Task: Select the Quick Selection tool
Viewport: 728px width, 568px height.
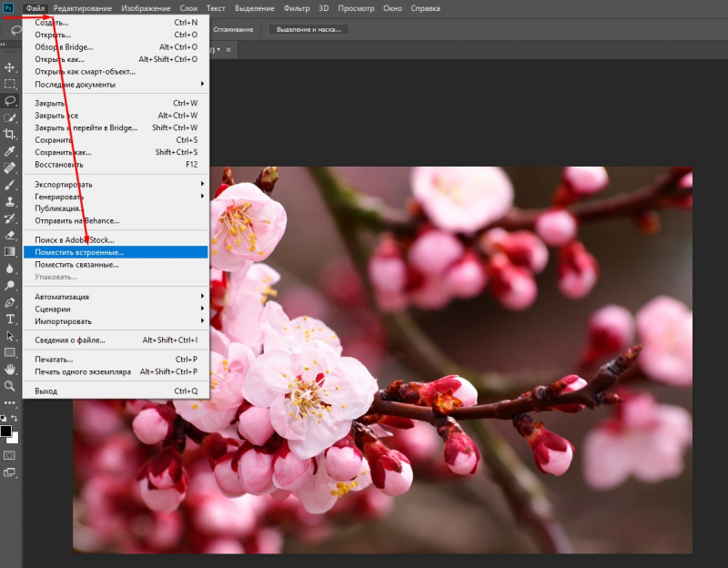Action: [9, 117]
